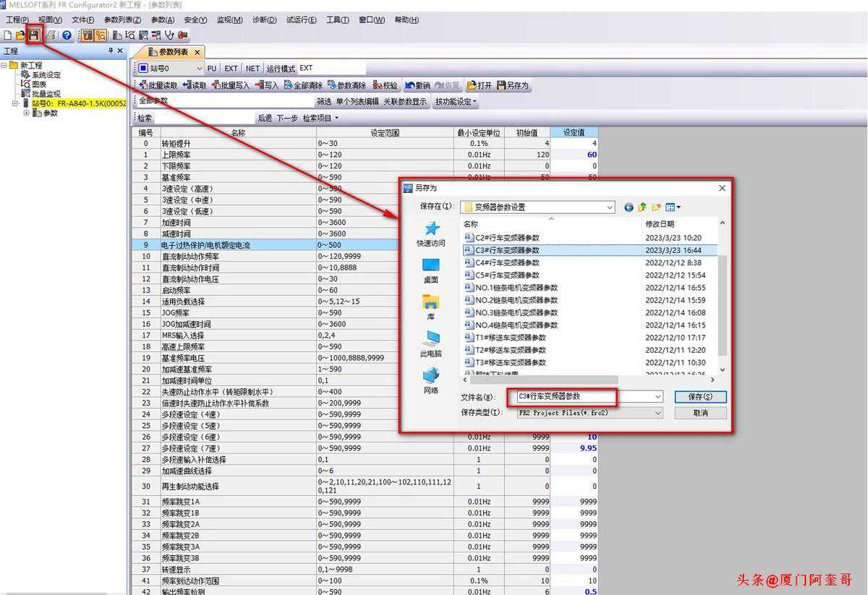Toggle PU operation mode button
This screenshot has width=868, height=595.
point(212,69)
